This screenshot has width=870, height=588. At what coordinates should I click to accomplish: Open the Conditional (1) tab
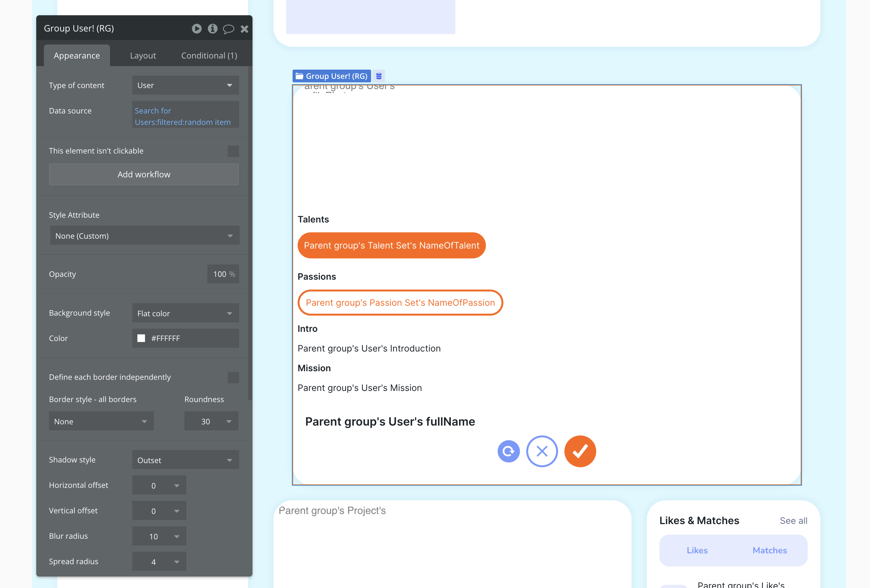(209, 55)
